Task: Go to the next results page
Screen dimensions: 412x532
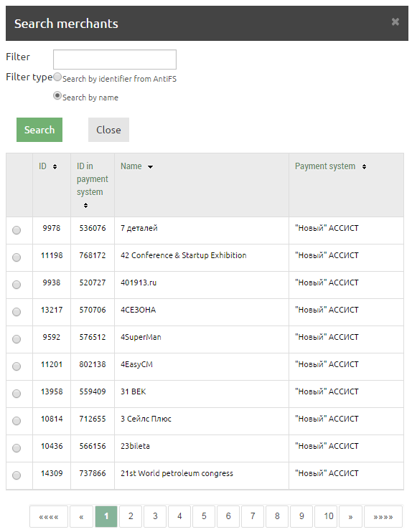Action: (x=350, y=517)
